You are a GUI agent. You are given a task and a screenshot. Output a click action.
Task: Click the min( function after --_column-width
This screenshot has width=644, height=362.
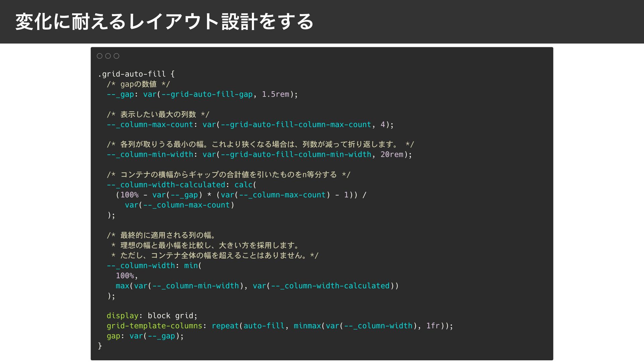click(191, 266)
